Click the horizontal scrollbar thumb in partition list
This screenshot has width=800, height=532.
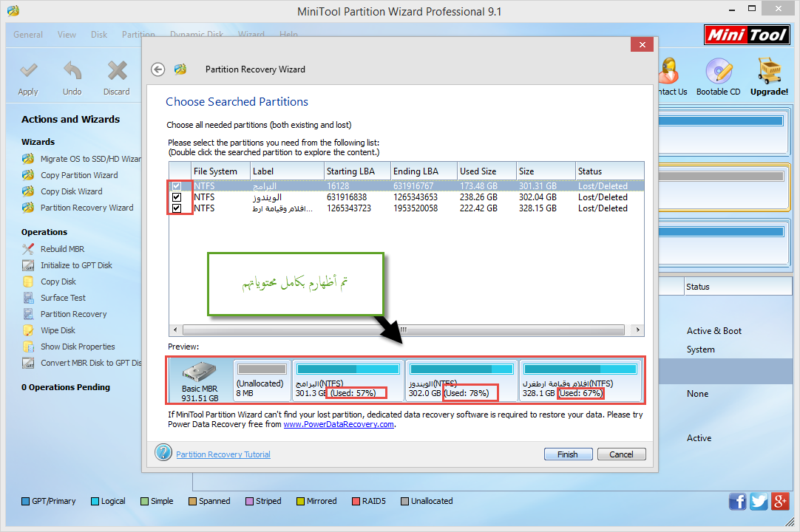tap(403, 330)
